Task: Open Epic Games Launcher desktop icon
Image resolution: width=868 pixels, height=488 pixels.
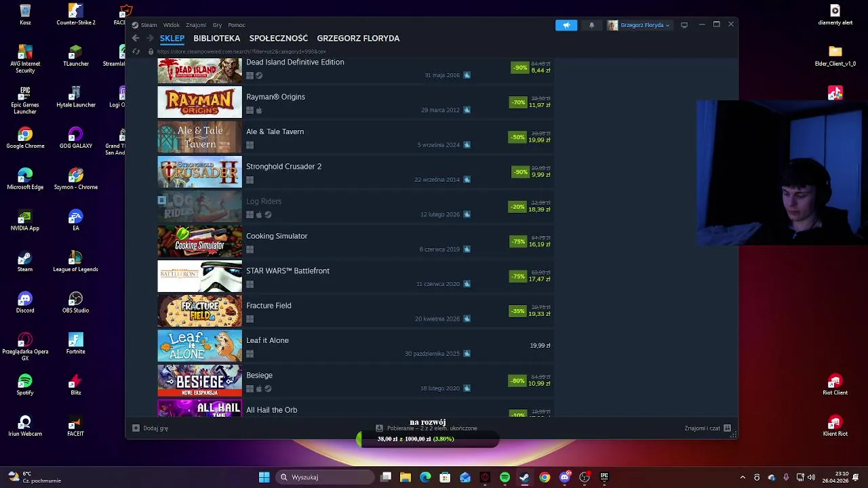Action: point(25,100)
